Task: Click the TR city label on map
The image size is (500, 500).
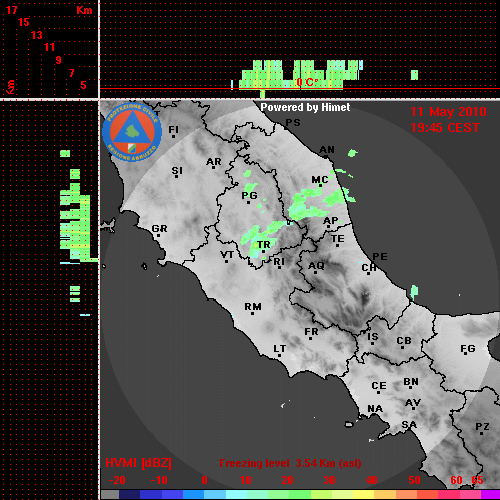Action: pos(263,245)
